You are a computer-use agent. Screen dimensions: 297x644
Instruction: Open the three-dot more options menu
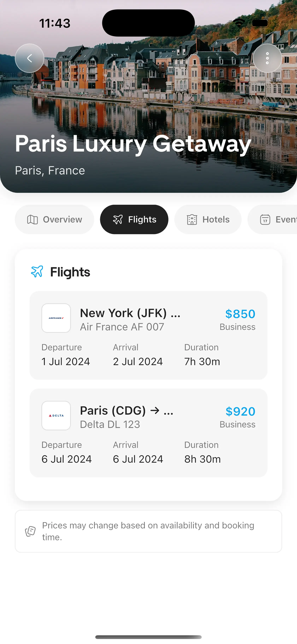click(x=267, y=58)
